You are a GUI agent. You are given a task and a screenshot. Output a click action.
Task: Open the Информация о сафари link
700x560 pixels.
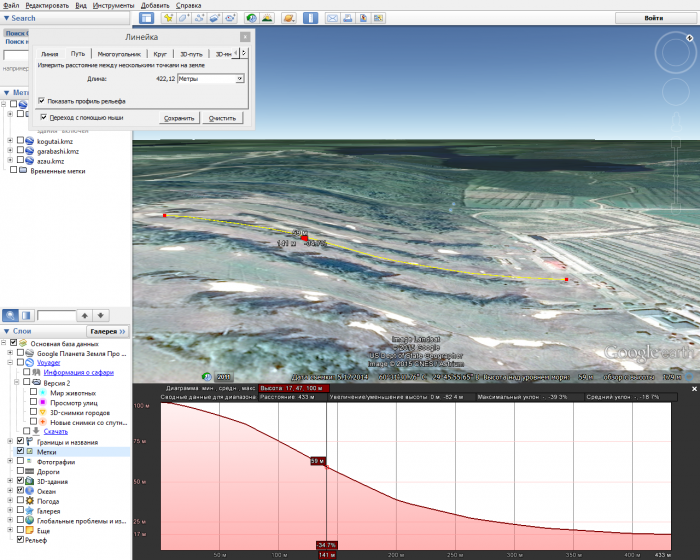coord(79,372)
